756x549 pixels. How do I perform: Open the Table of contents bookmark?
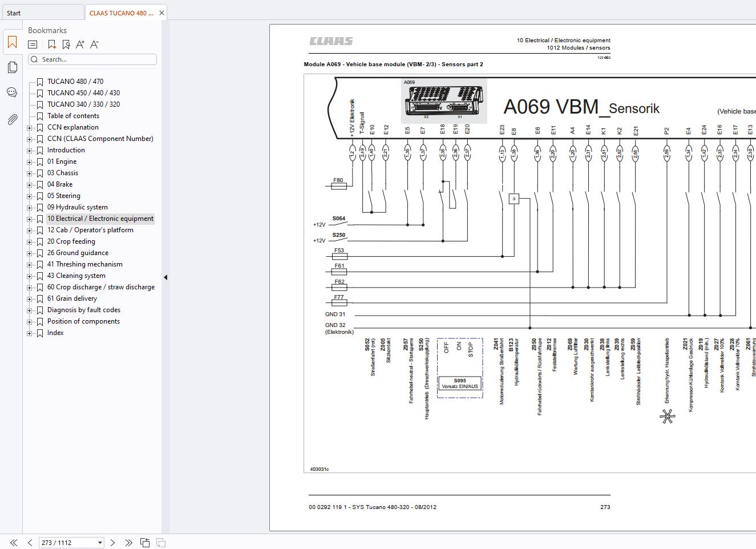click(73, 116)
